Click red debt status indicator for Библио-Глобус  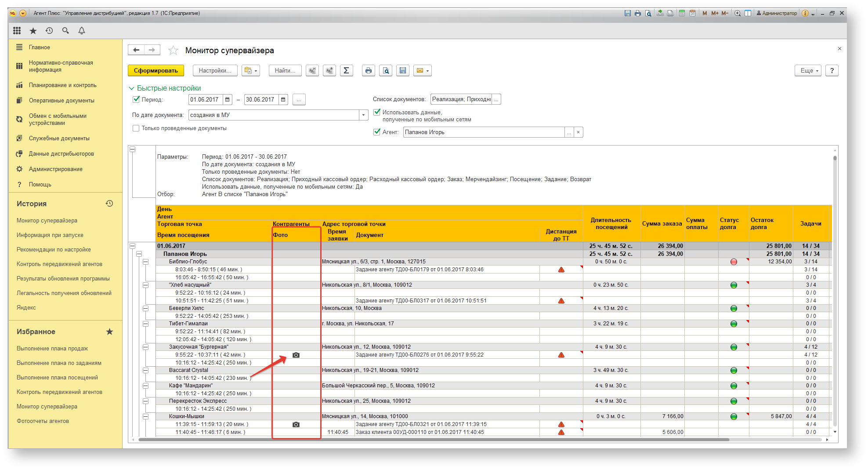click(x=734, y=262)
